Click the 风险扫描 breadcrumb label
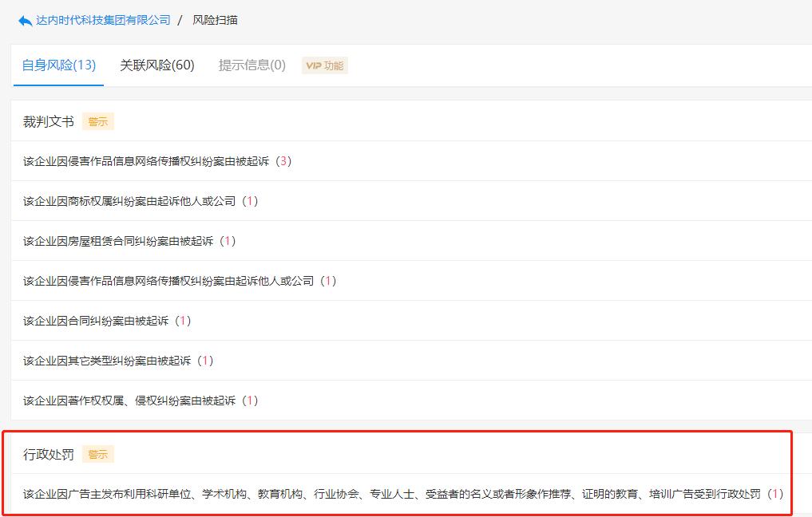Viewport: 812px width, 517px height. (213, 19)
